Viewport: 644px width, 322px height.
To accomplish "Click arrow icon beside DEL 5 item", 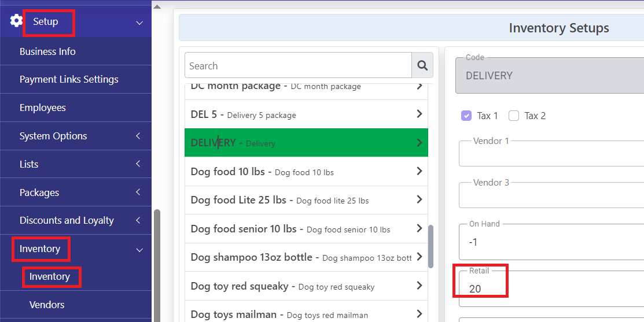I will 419,114.
